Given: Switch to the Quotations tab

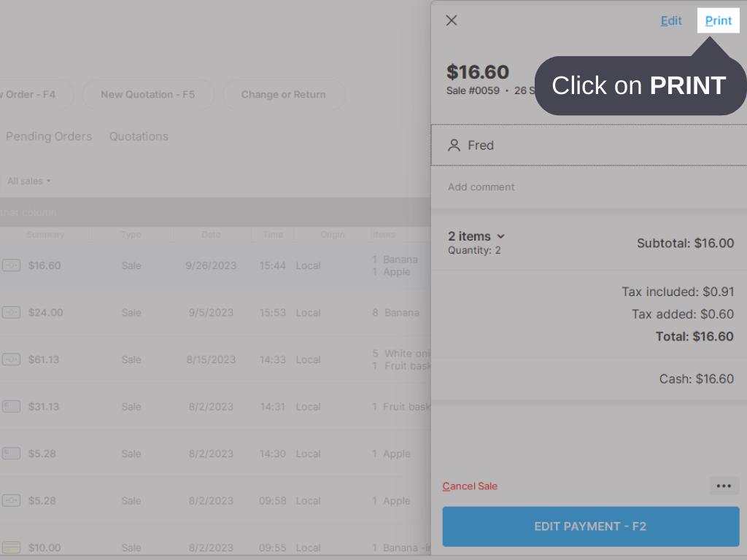Looking at the screenshot, I should 139,136.
